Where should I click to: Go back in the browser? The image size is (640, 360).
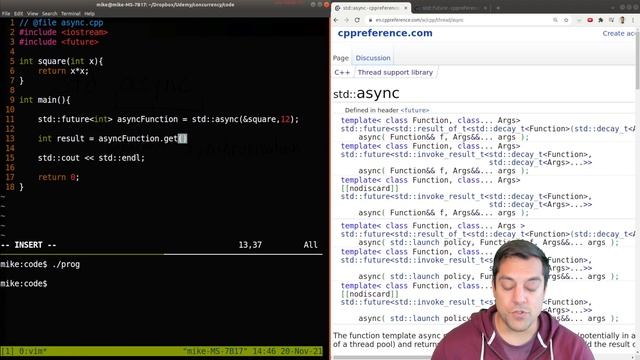[x=336, y=20]
